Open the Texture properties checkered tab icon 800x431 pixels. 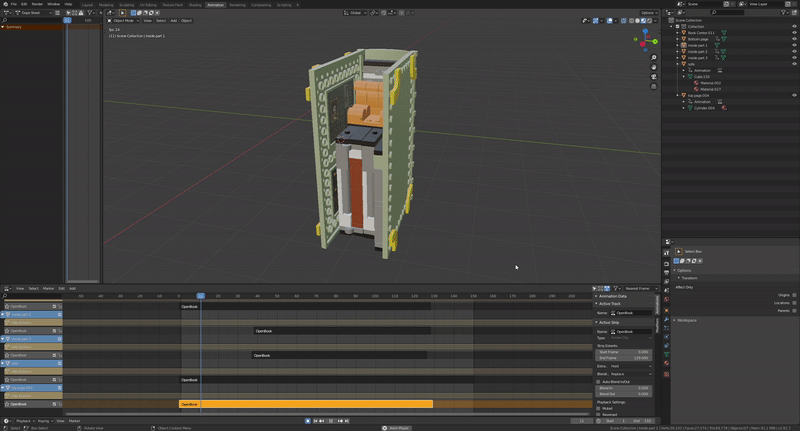[666, 374]
